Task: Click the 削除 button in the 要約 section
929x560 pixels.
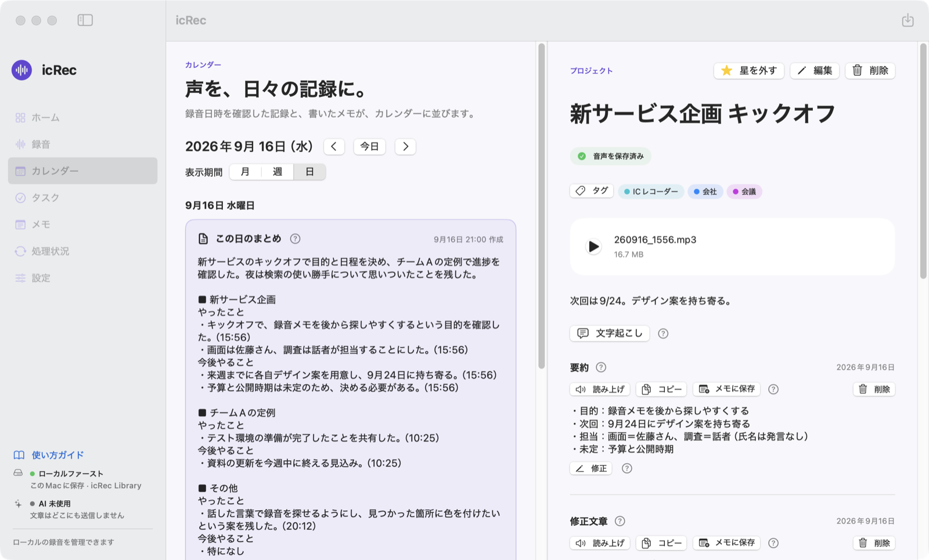Action: coord(874,389)
